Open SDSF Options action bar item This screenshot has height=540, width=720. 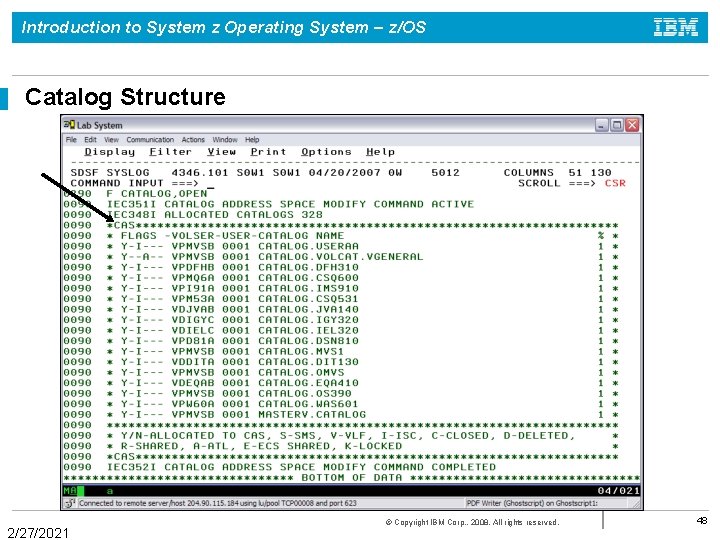326,152
